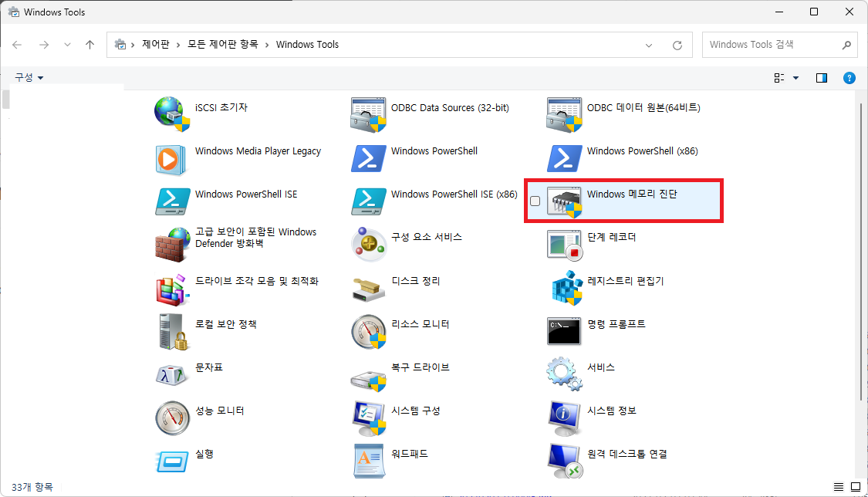Click the Windows Tools 검색 box
The width and height of the screenshot is (868, 497).
click(x=778, y=44)
